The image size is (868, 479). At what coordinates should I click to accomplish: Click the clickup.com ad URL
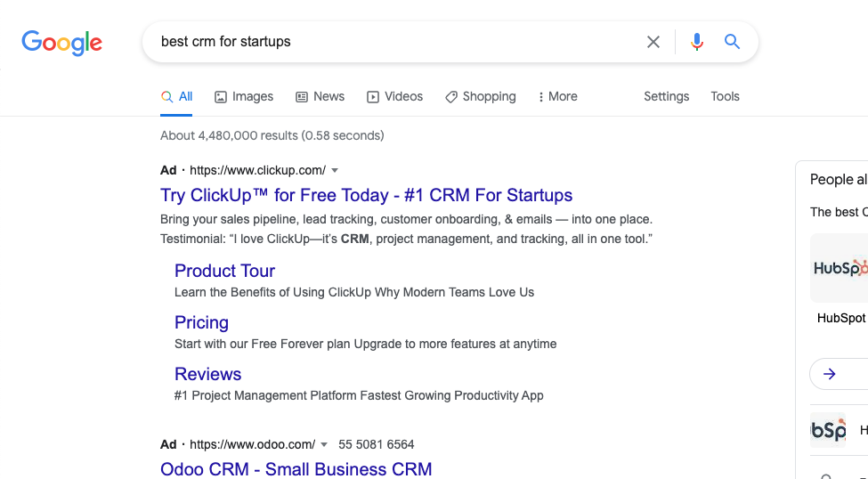[x=258, y=171]
